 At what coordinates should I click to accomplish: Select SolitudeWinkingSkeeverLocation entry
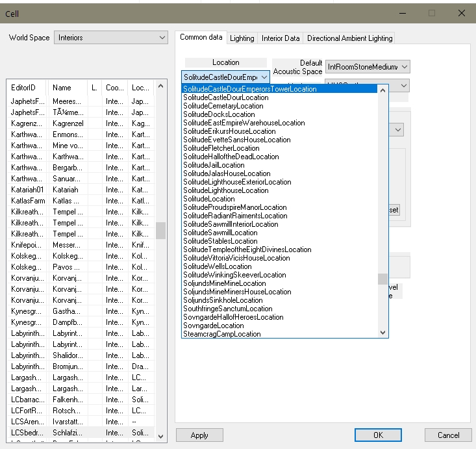click(234, 275)
